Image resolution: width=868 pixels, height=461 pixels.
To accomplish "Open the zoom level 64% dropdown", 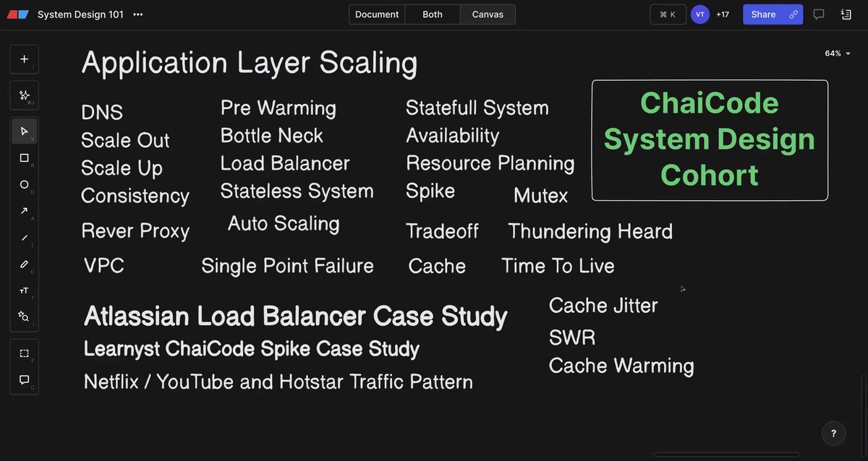I will 838,53.
